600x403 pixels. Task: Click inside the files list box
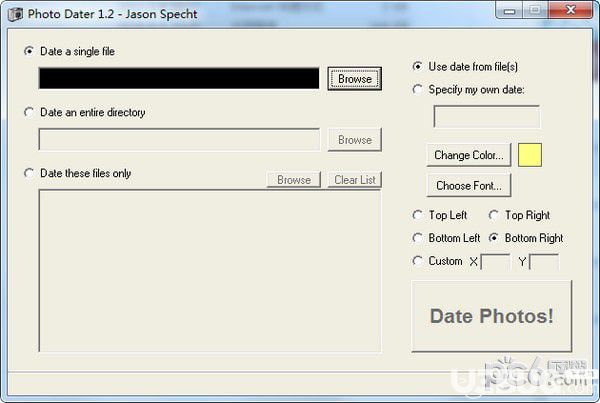coord(210,271)
